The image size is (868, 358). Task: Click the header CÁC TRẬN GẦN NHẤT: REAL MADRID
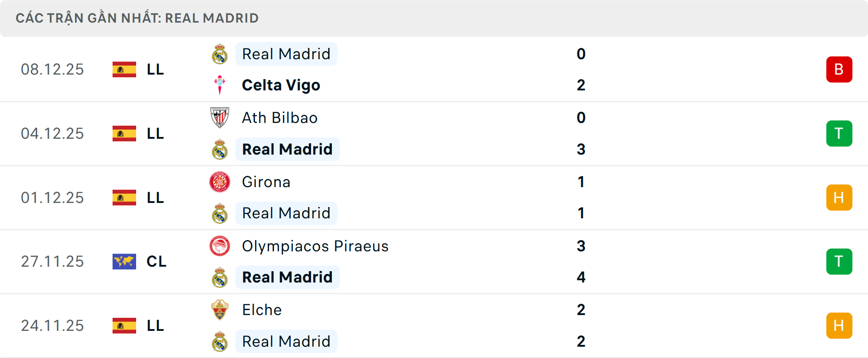click(137, 18)
